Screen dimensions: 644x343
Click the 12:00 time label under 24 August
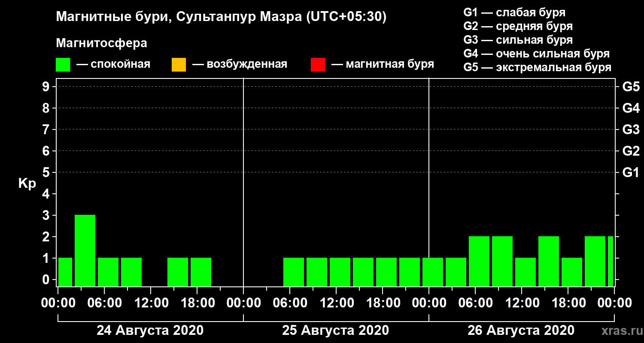(x=151, y=303)
